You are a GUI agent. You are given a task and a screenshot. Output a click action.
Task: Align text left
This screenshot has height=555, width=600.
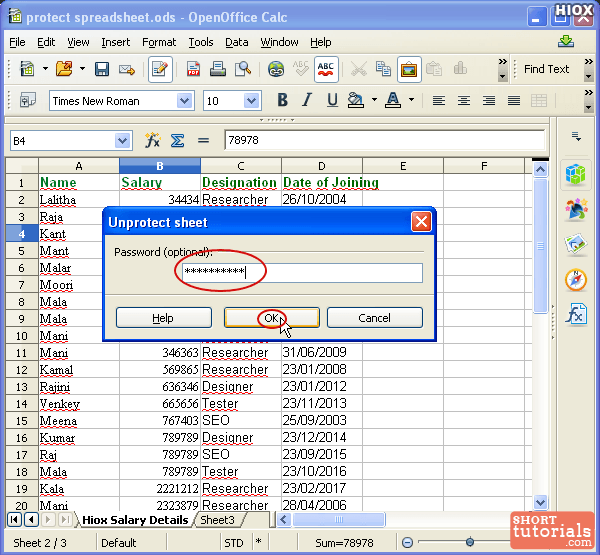pyautogui.click(x=439, y=101)
